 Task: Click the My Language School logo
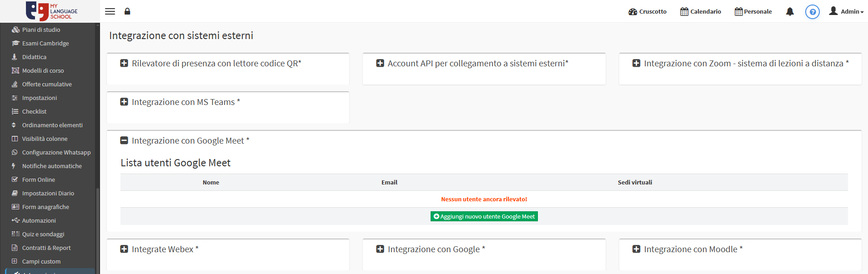pyautogui.click(x=51, y=11)
